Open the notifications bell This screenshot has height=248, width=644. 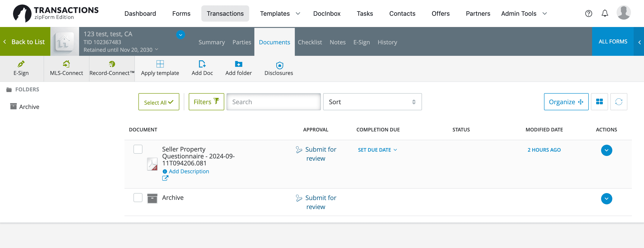[x=604, y=13]
